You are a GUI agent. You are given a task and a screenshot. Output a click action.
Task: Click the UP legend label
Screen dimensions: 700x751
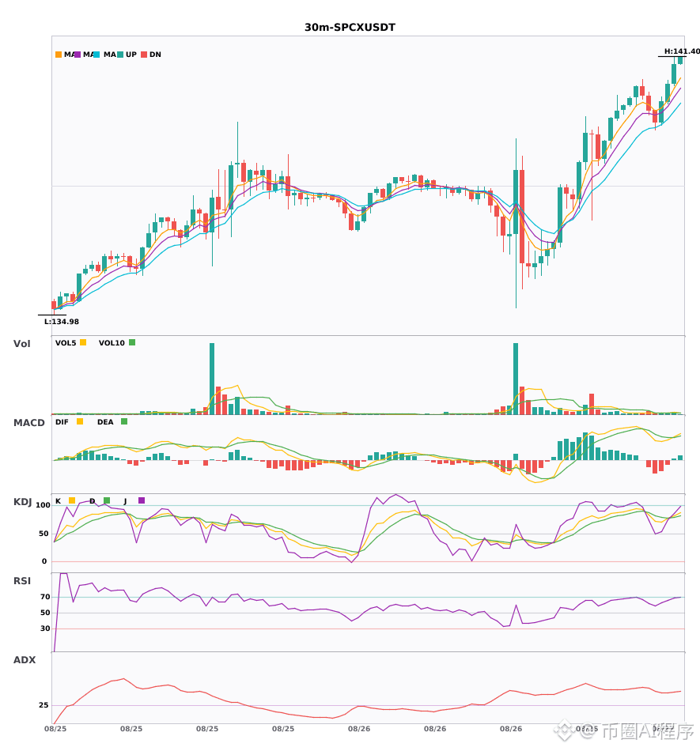tap(131, 55)
